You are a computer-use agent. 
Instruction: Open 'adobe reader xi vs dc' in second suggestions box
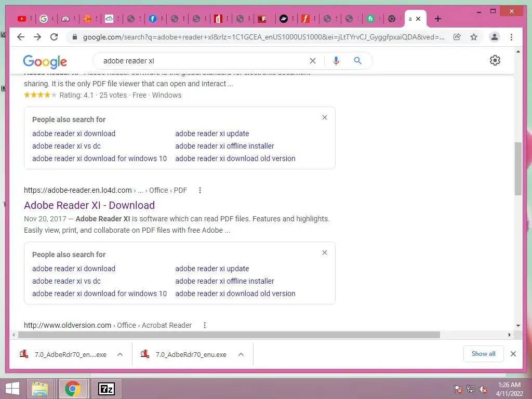click(x=66, y=281)
